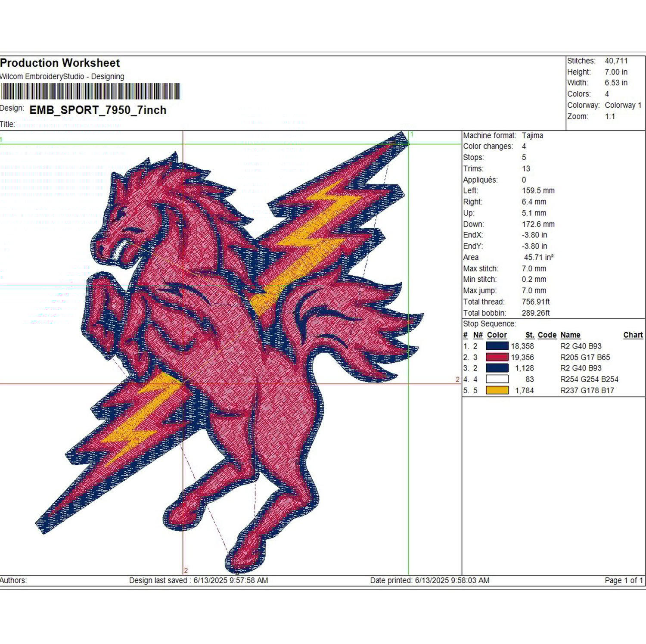
Task: Click the 'Authors:' label in the footer
Action: coord(13,580)
